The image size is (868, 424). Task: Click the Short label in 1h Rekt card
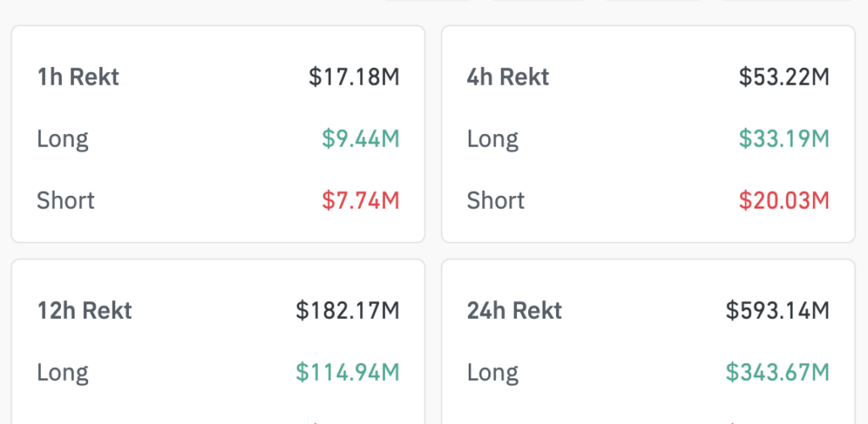(65, 201)
